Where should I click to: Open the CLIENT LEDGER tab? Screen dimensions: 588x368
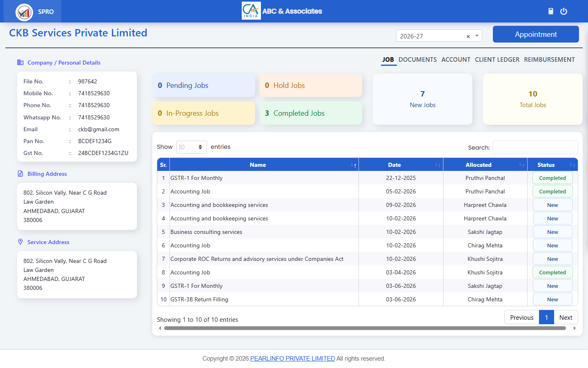tap(497, 60)
